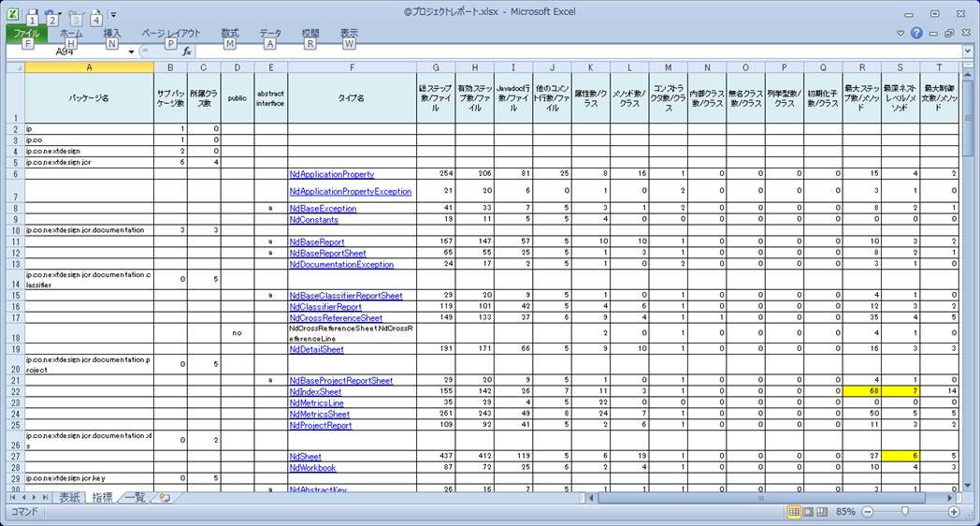Open the ファイル (File) tab

pos(26,33)
